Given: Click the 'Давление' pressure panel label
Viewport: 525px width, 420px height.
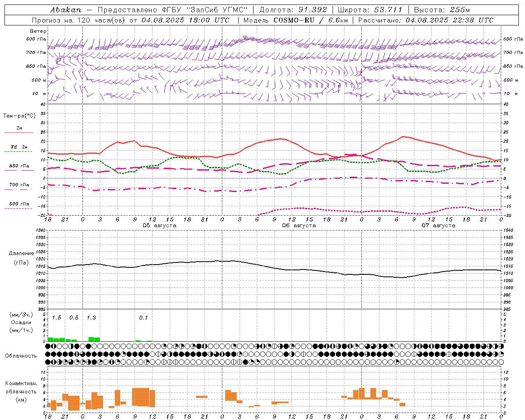Looking at the screenshot, I should pos(21,253).
